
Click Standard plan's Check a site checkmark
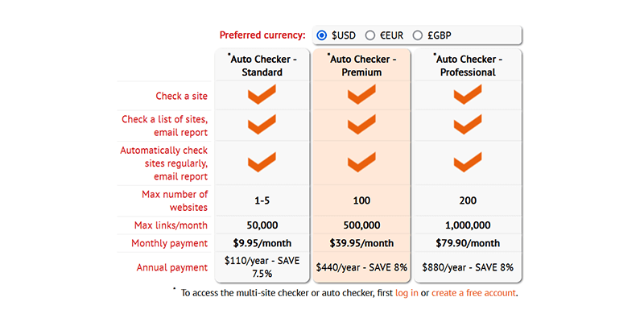pyautogui.click(x=262, y=97)
